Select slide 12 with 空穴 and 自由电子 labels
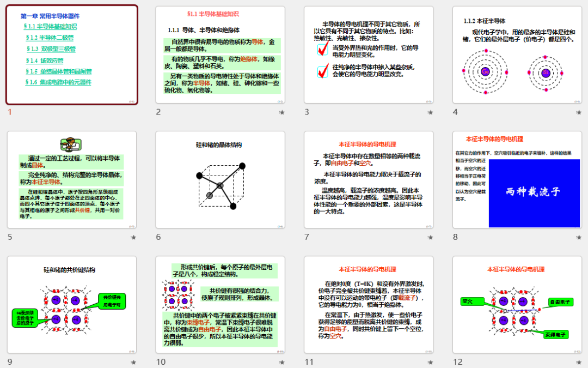 (x=518, y=305)
